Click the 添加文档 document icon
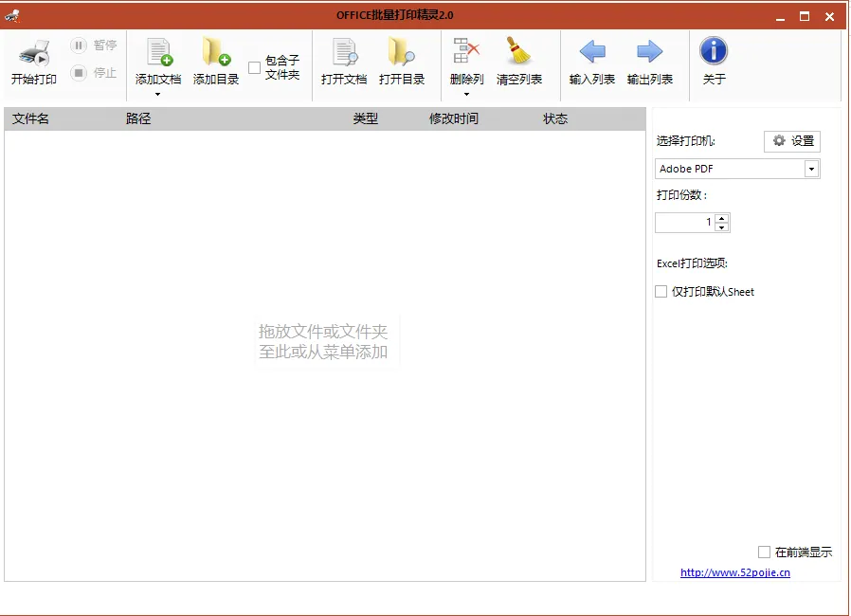Image resolution: width=851 pixels, height=616 pixels. tap(159, 52)
